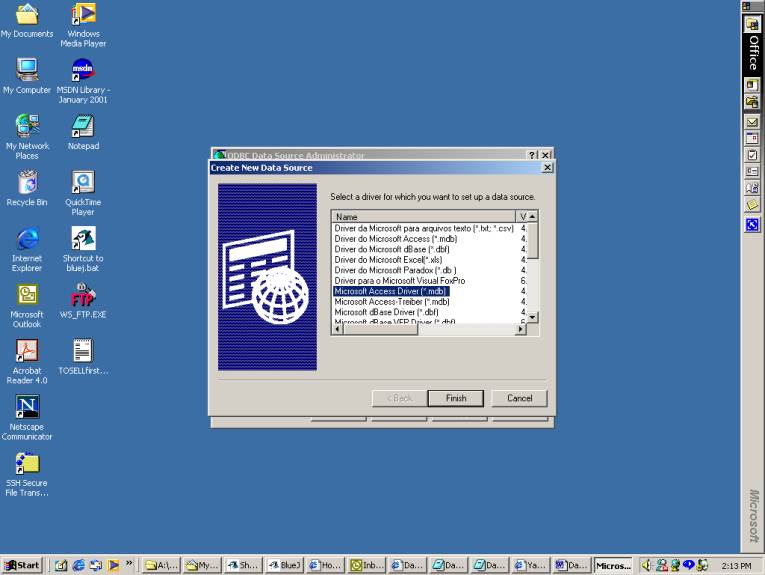Select the WS_FTP.EXE desktop icon
The height and width of the screenshot is (575, 765).
[83, 300]
